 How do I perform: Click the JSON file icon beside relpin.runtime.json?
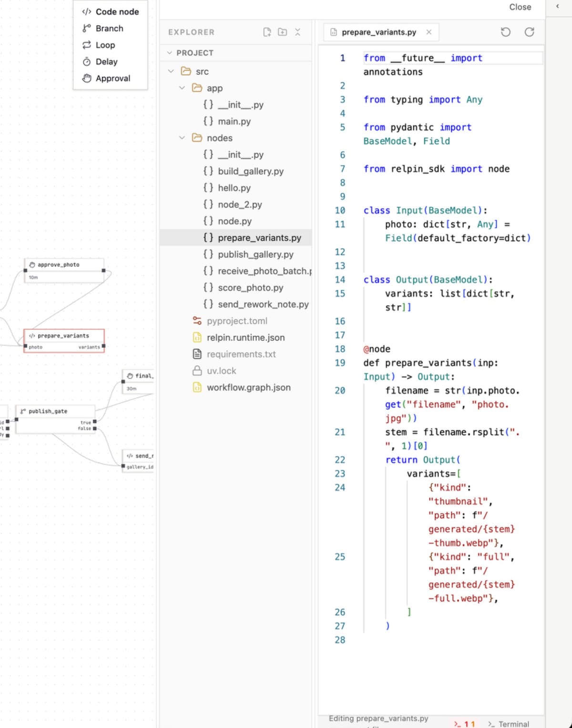(x=197, y=337)
